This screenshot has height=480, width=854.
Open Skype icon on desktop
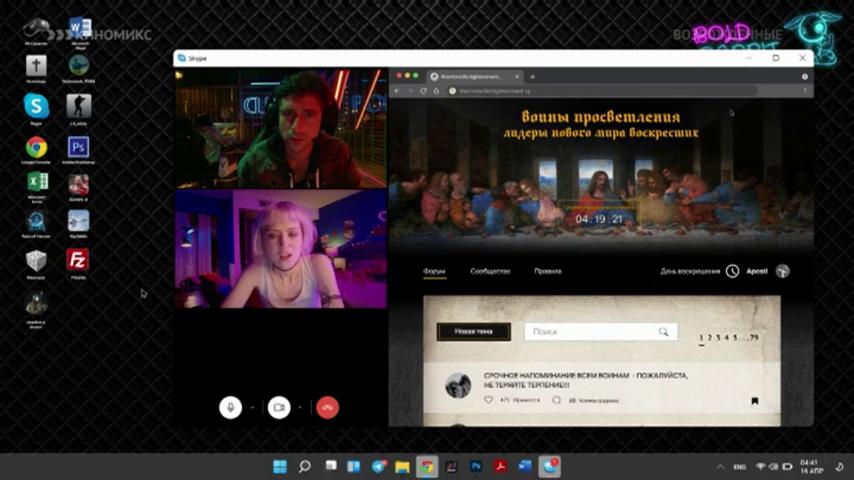(x=36, y=106)
